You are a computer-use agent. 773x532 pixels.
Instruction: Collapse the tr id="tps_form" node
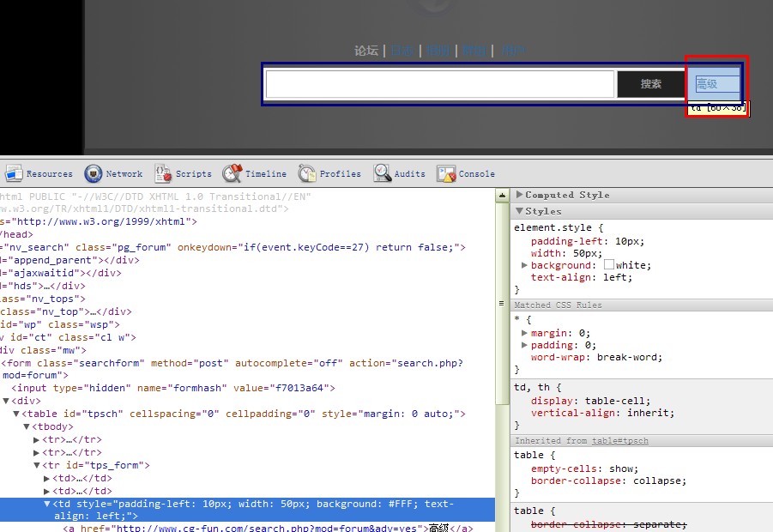[x=37, y=465]
